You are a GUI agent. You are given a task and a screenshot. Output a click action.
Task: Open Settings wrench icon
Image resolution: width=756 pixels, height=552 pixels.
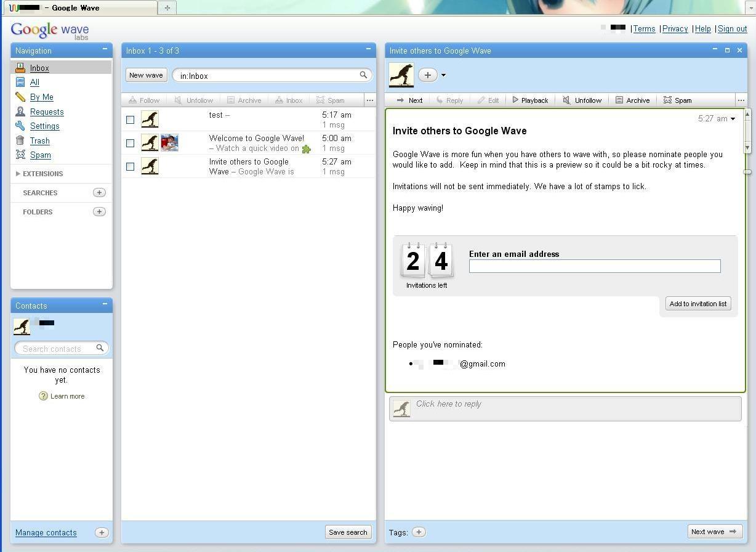pos(20,126)
